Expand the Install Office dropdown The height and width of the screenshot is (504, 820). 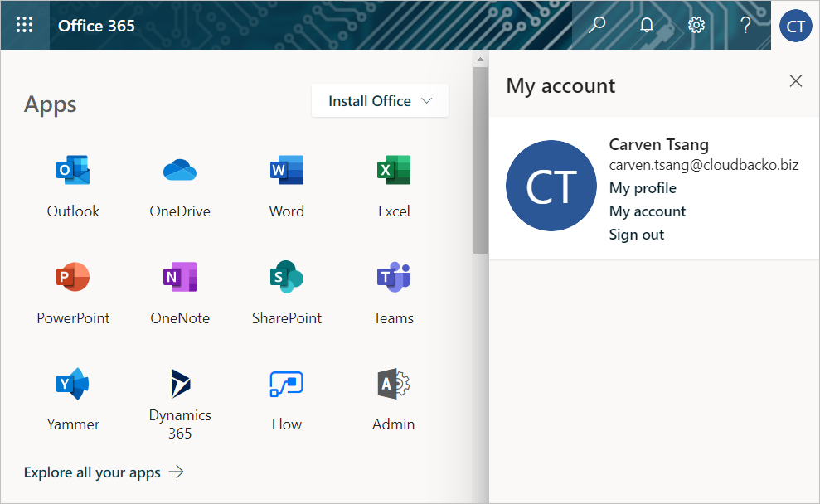pyautogui.click(x=381, y=101)
